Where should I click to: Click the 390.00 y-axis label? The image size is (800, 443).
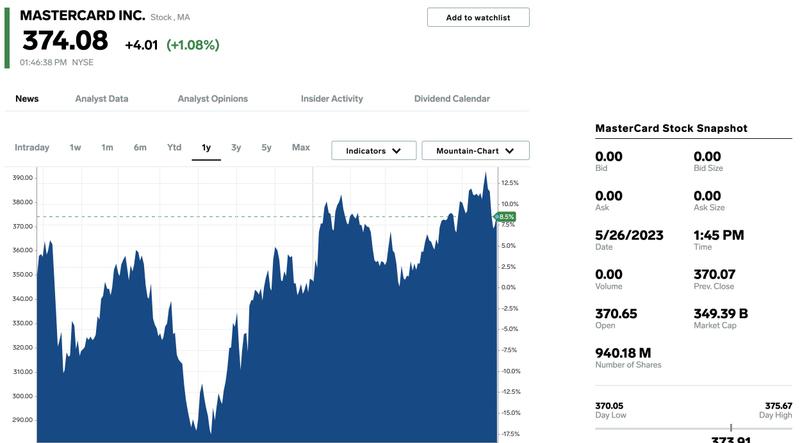[22, 178]
